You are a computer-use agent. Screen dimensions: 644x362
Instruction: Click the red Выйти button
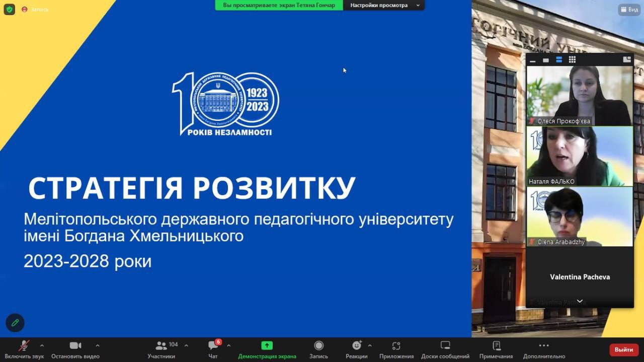tap(624, 349)
